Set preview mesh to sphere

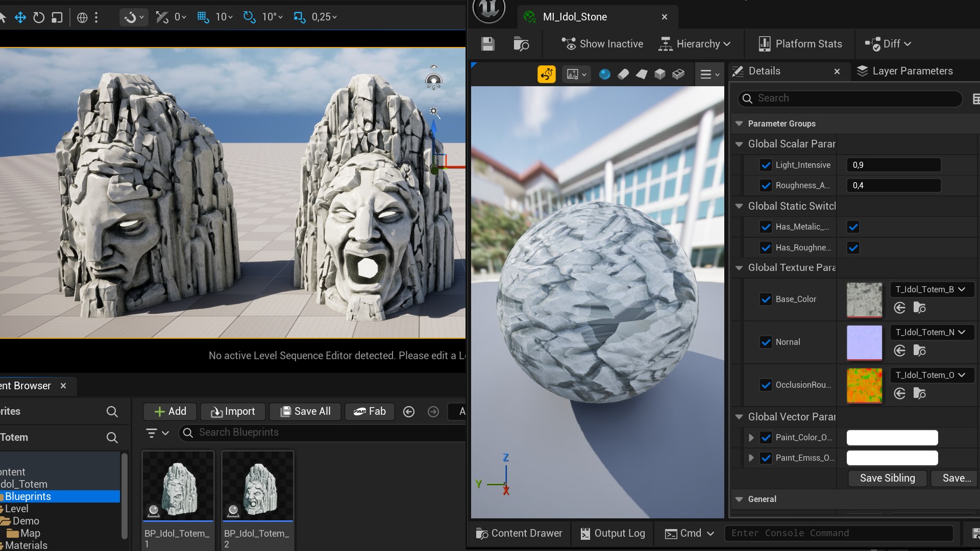point(605,74)
